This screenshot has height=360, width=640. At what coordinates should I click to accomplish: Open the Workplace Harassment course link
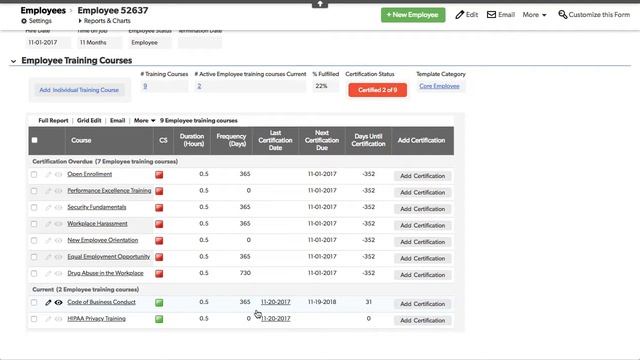[97, 224]
